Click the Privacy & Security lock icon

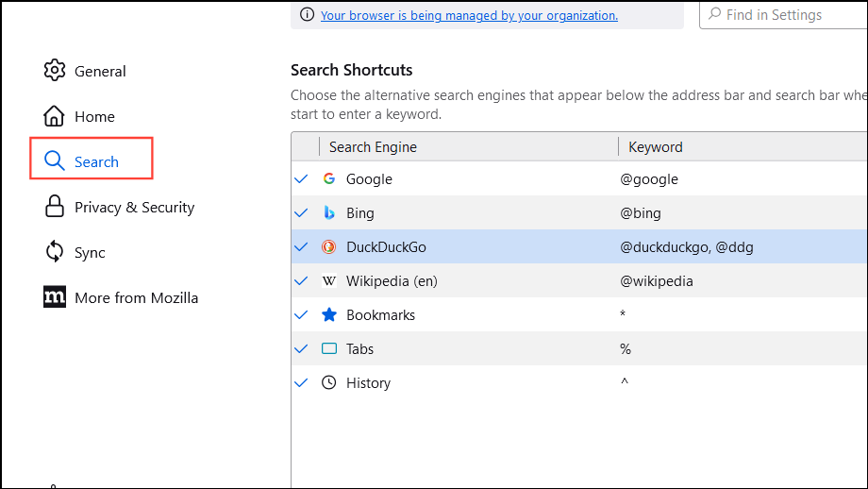[x=55, y=207]
